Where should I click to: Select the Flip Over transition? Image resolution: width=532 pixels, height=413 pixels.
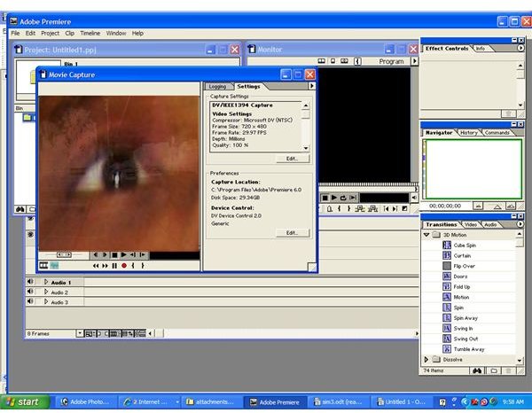[x=464, y=266]
